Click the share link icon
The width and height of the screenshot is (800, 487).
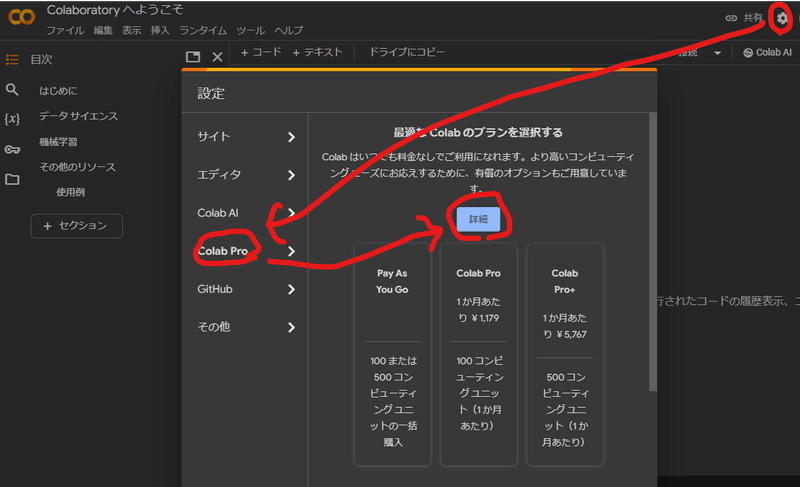731,18
